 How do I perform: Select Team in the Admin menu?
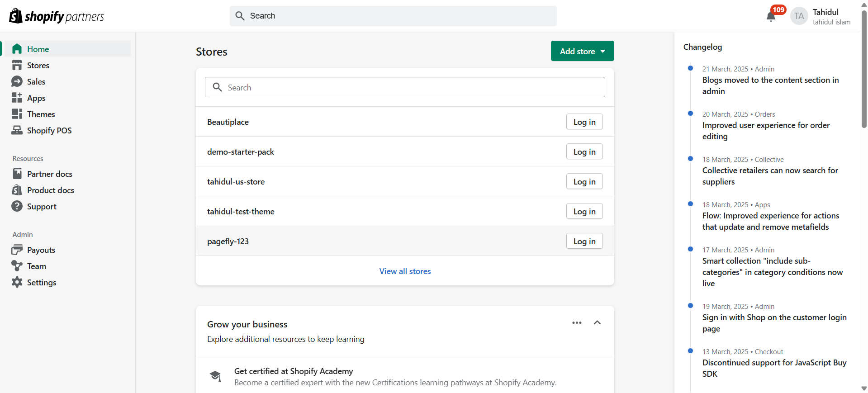pos(36,266)
